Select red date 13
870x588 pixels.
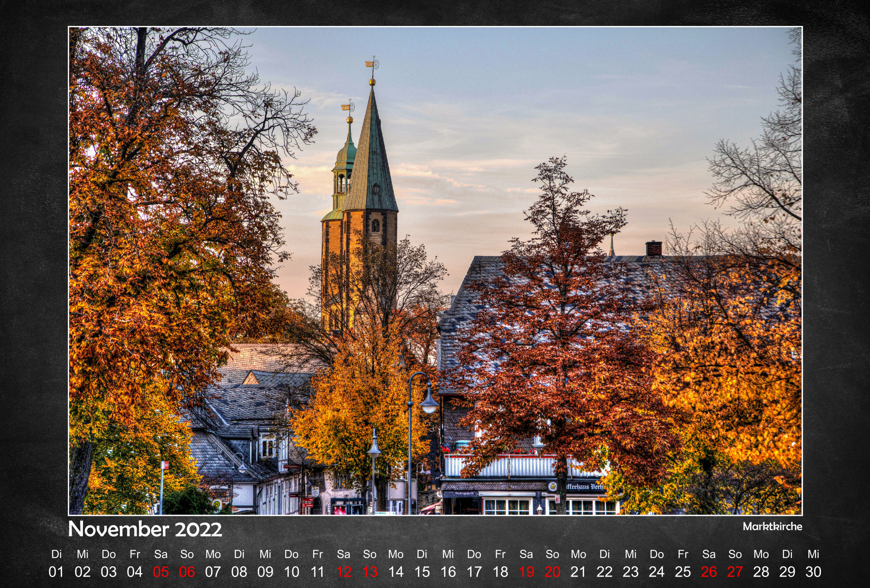point(370,572)
